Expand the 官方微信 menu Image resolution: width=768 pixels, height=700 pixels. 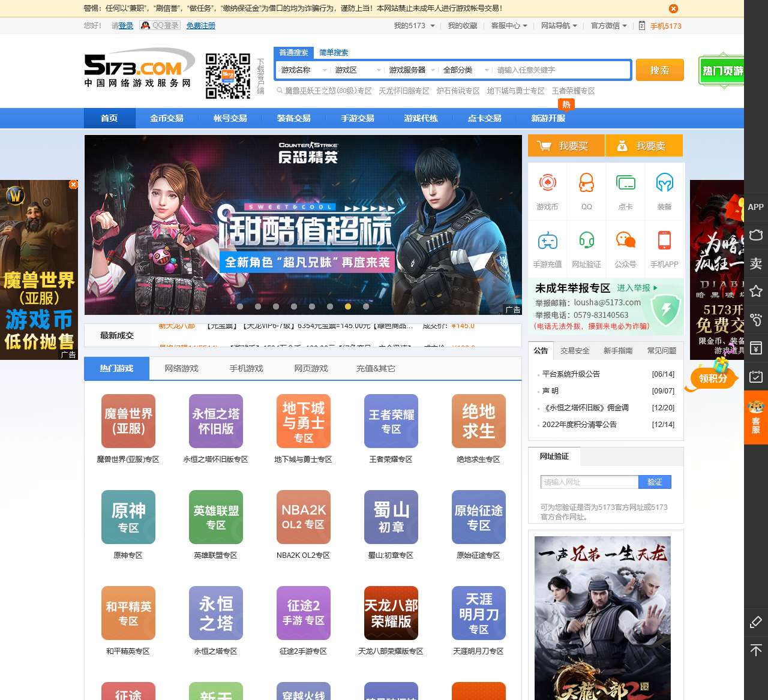click(x=608, y=26)
